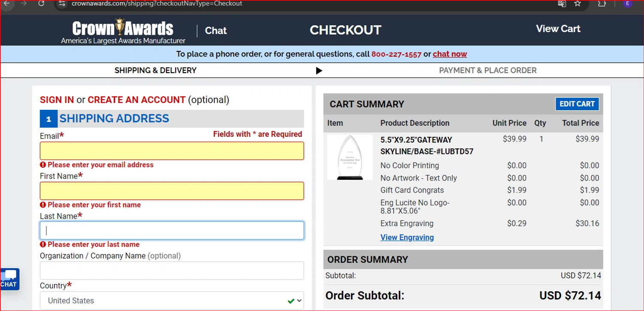Click the browser reload icon

click(x=41, y=3)
